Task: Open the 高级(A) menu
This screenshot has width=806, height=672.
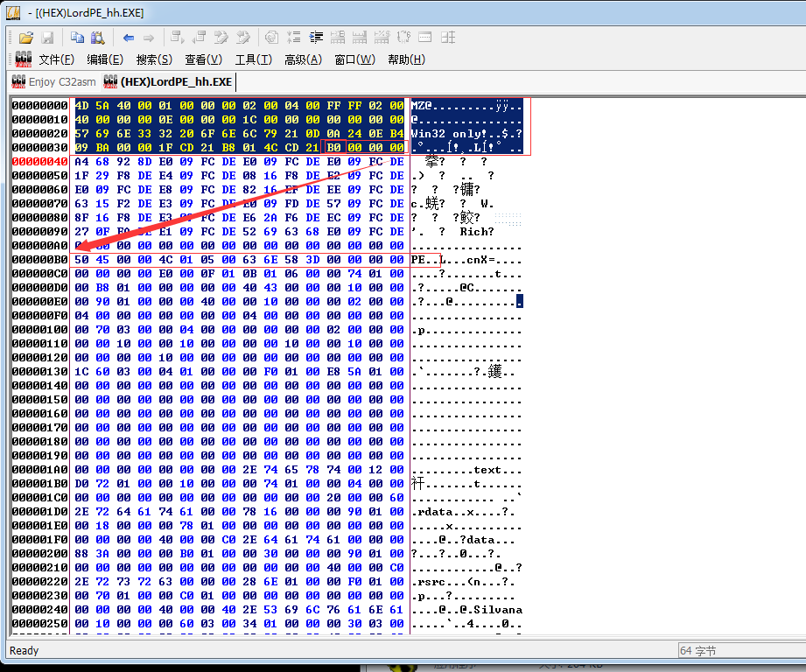Action: [x=303, y=59]
